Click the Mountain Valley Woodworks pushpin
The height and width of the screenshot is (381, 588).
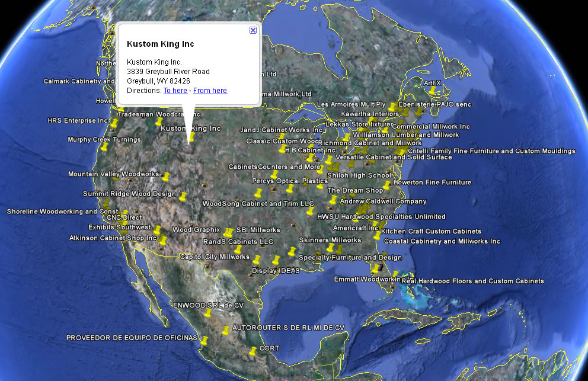tap(165, 177)
